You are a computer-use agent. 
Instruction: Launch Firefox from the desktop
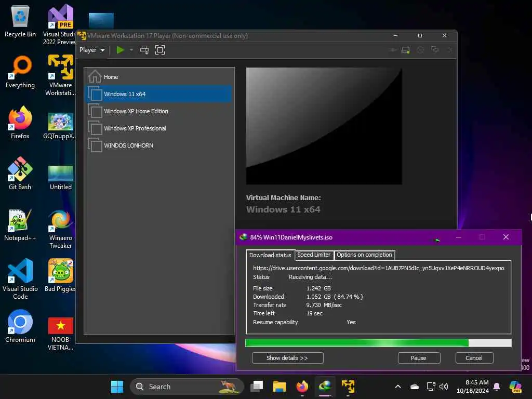(20, 123)
